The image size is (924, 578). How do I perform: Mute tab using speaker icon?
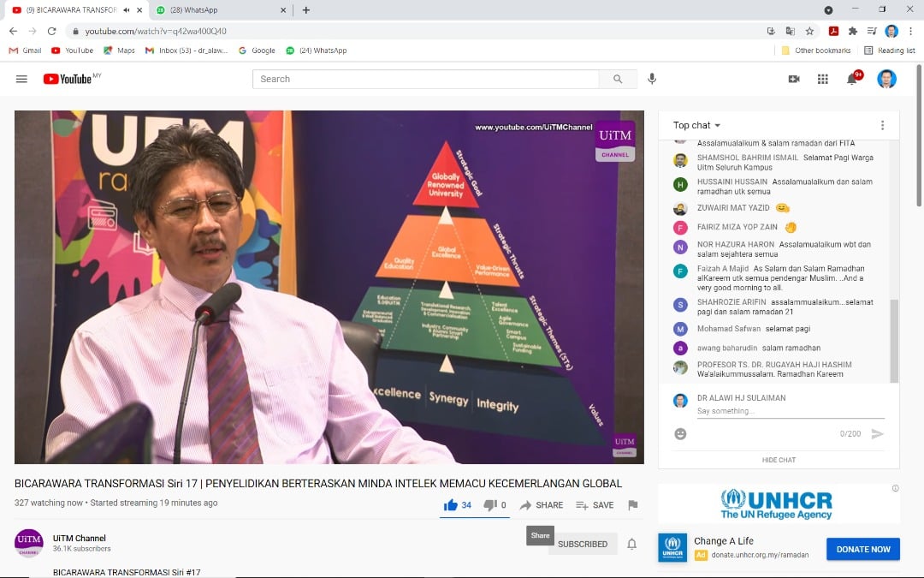click(x=126, y=10)
